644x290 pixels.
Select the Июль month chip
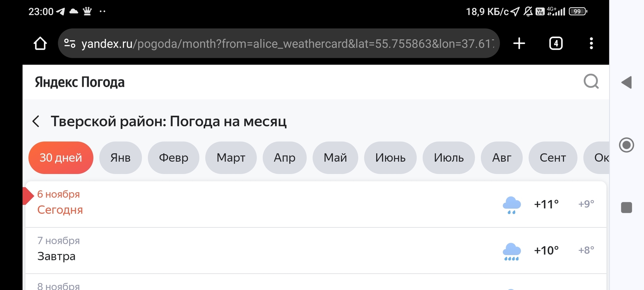(449, 158)
